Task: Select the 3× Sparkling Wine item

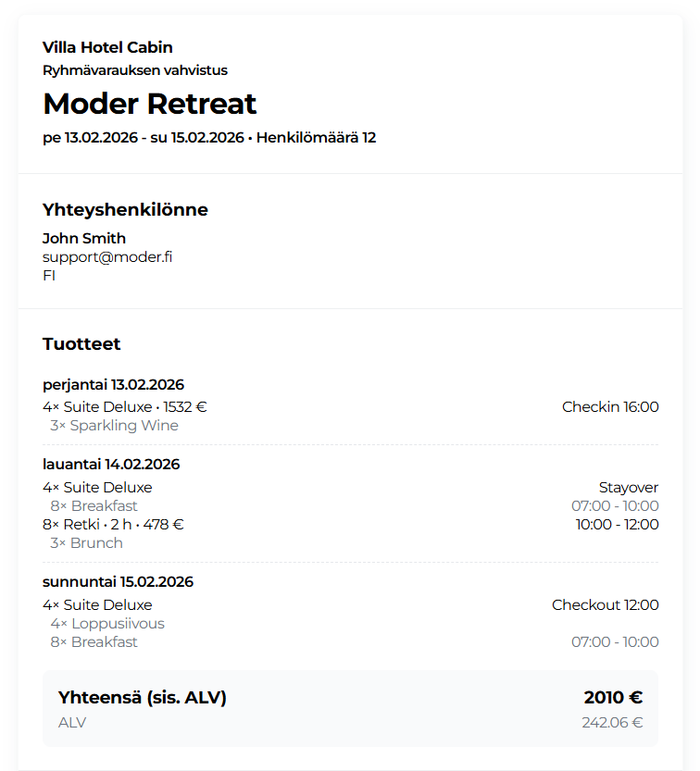Action: tap(114, 426)
